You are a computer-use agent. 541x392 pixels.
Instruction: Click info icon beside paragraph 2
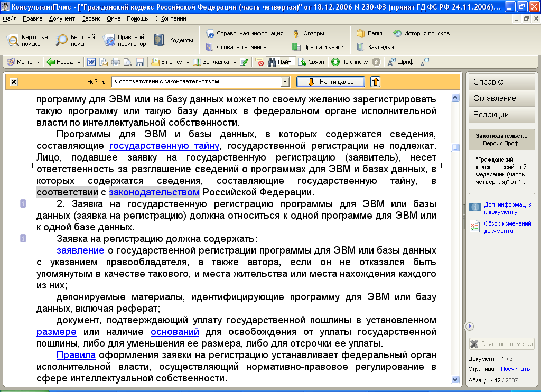23,203
